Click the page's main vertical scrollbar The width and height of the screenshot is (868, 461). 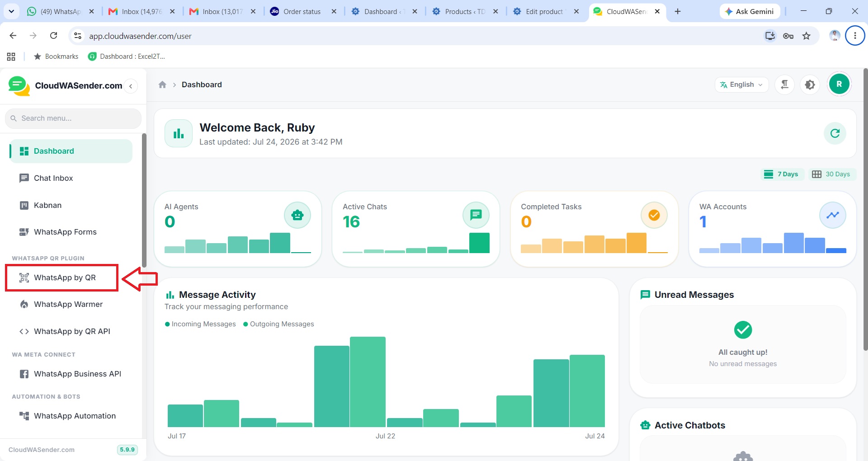[865, 209]
